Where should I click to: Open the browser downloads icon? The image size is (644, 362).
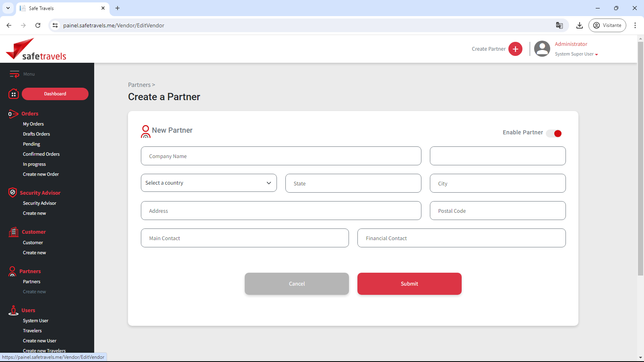tap(579, 25)
